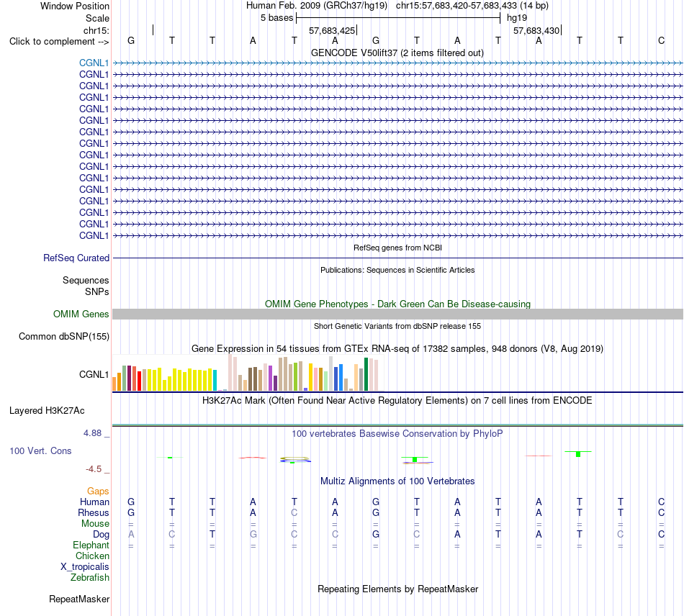The width and height of the screenshot is (684, 616).
Task: Select the Chicken alignment row label
Action: (x=92, y=556)
